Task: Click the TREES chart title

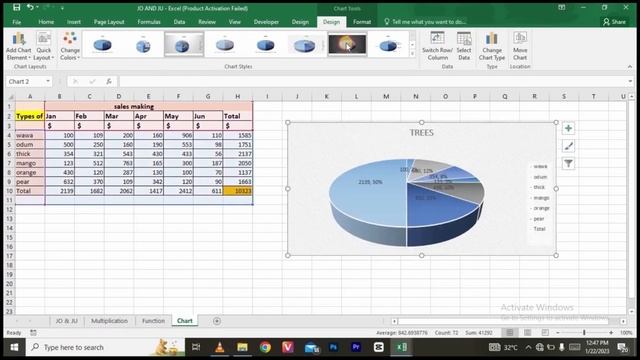Action: pos(422,133)
